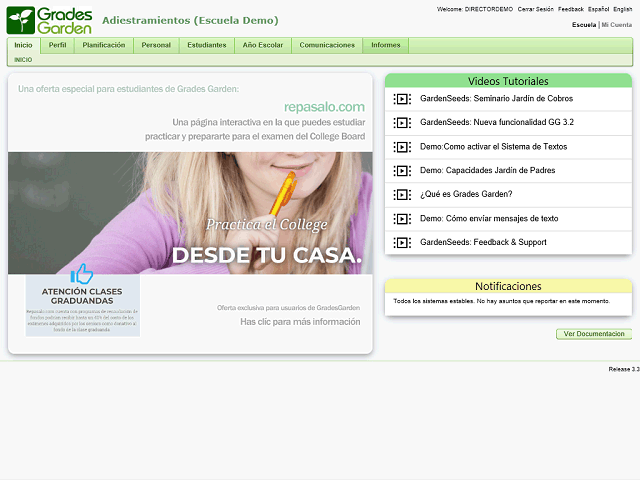Switch to the Estudiantes tab
Viewport: 640px width, 480px height.
click(207, 45)
